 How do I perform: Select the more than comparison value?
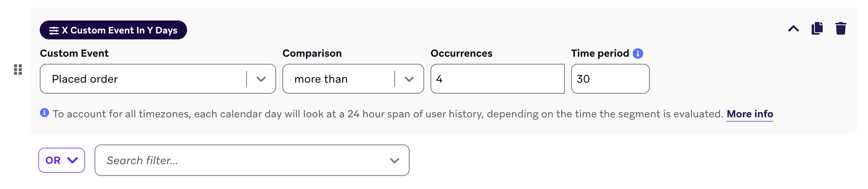[x=321, y=79]
